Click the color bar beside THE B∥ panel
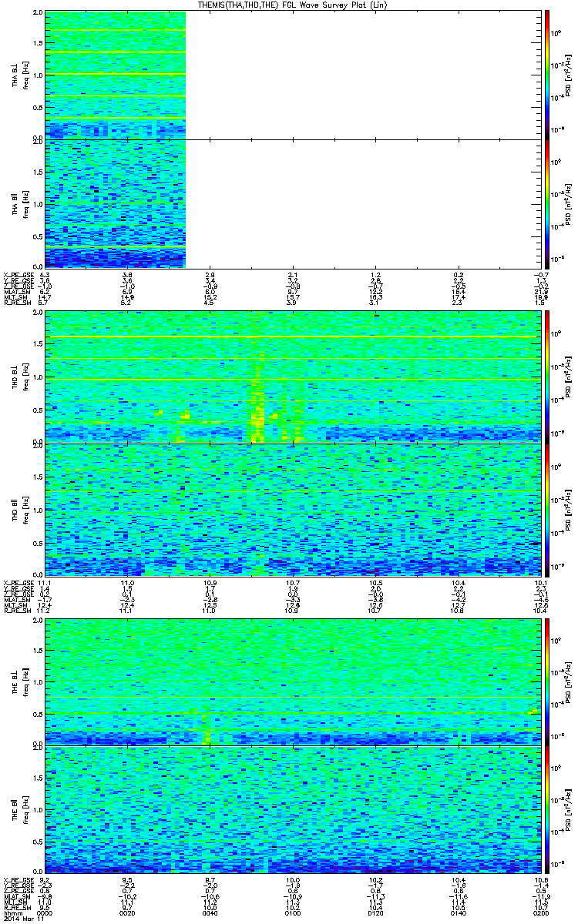Screen dimensions: 578x924 547,809
